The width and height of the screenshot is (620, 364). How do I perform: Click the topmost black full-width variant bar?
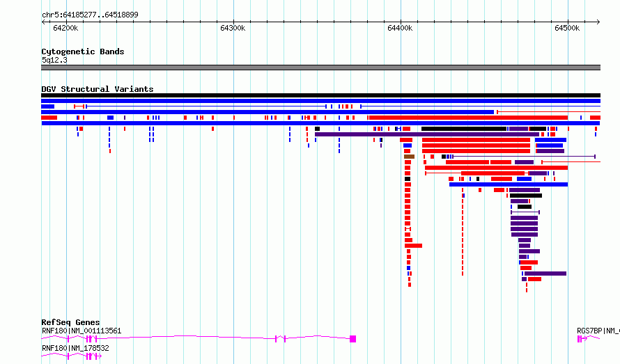320,95
